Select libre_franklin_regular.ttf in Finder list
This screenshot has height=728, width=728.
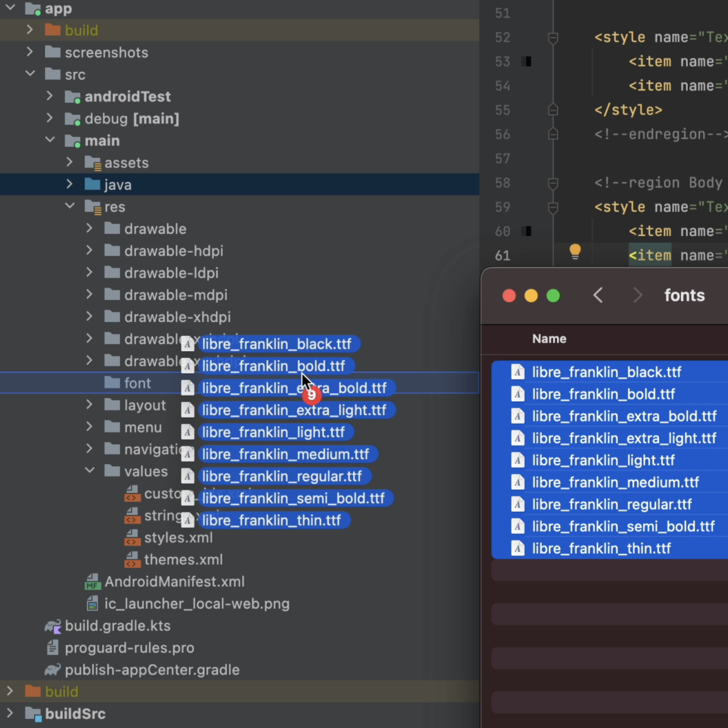(611, 504)
